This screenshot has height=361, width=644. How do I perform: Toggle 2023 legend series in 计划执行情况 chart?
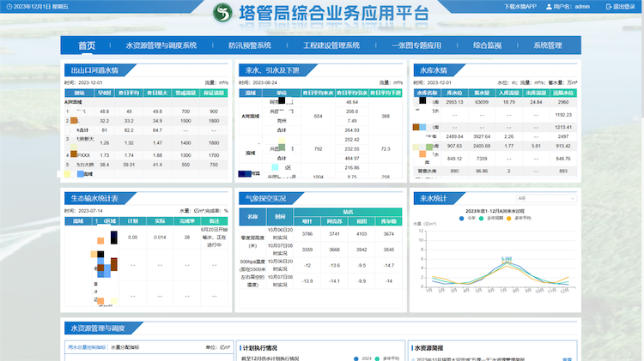(362, 358)
